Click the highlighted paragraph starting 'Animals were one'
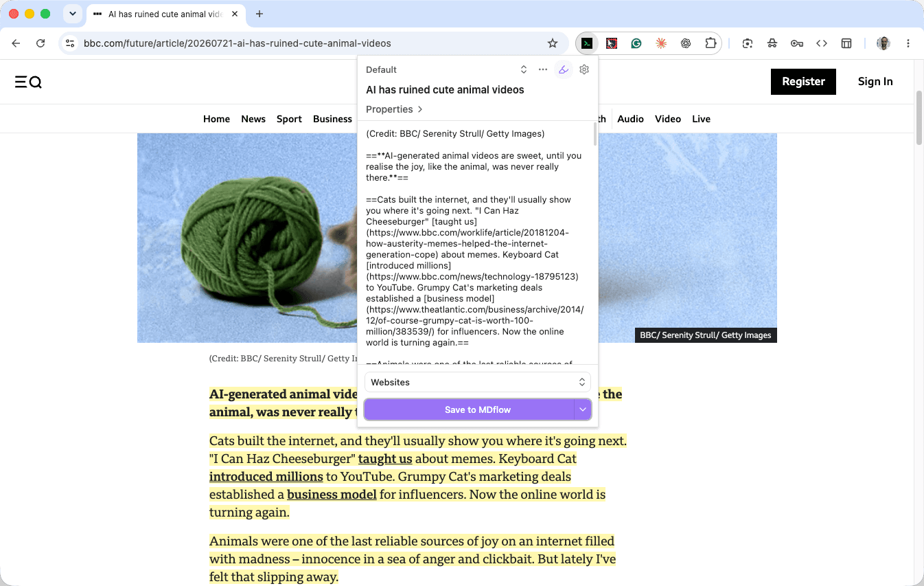 click(413, 559)
